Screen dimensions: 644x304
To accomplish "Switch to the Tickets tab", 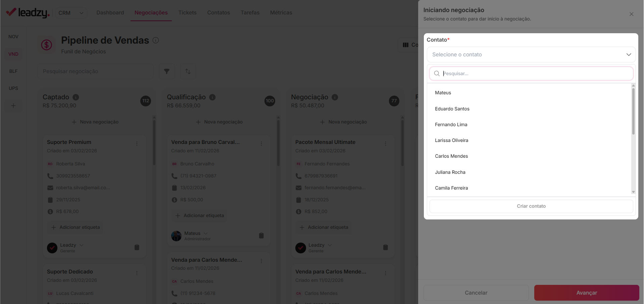I will 187,13.
